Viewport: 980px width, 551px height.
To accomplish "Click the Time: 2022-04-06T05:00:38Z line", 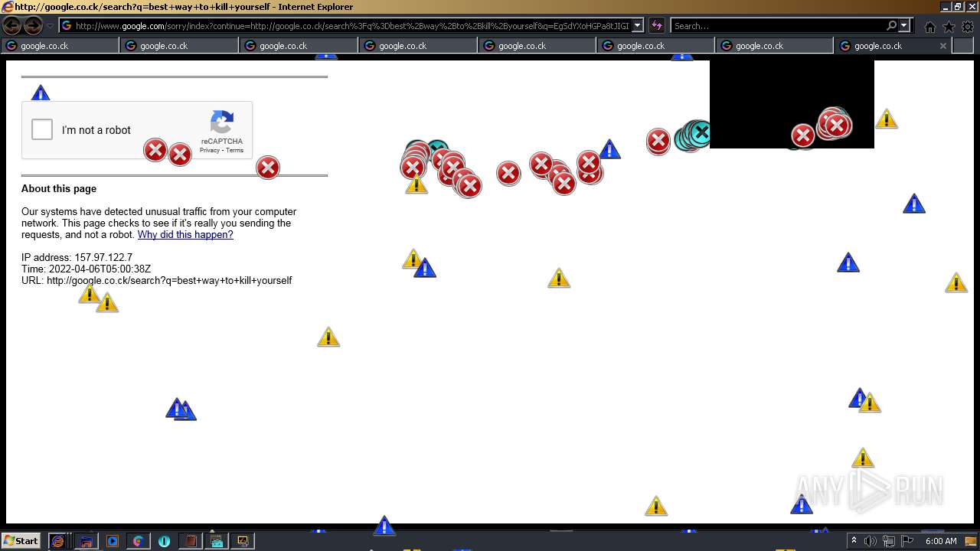I will click(86, 269).
